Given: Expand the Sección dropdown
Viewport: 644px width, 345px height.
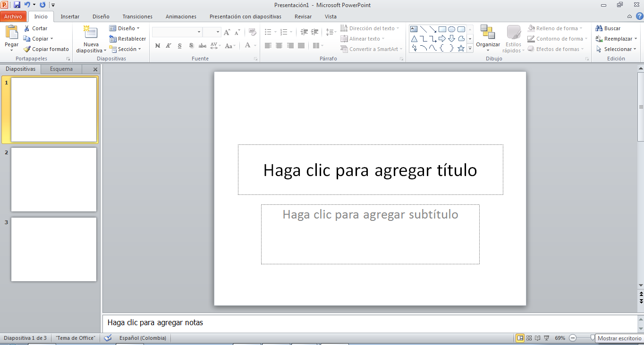Looking at the screenshot, I should [127, 49].
